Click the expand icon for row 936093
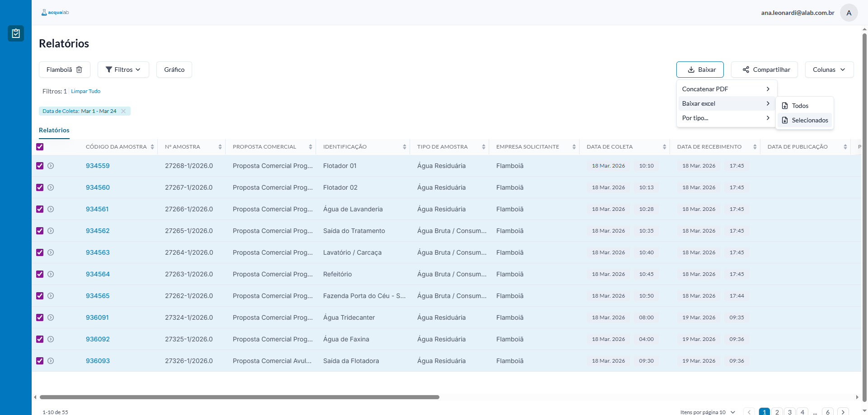868x415 pixels. pos(51,361)
